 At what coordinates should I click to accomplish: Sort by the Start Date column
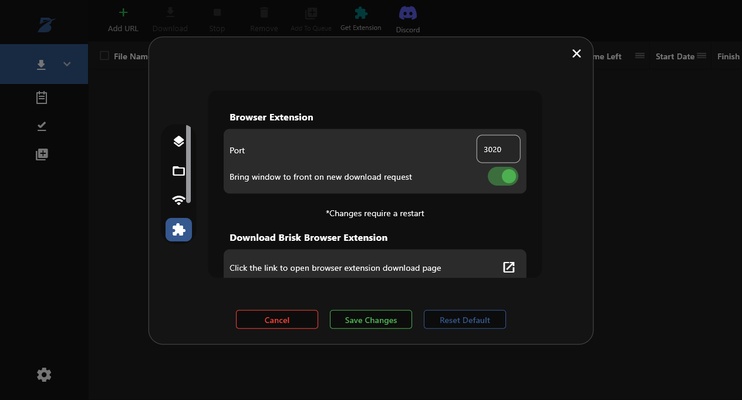pos(675,56)
